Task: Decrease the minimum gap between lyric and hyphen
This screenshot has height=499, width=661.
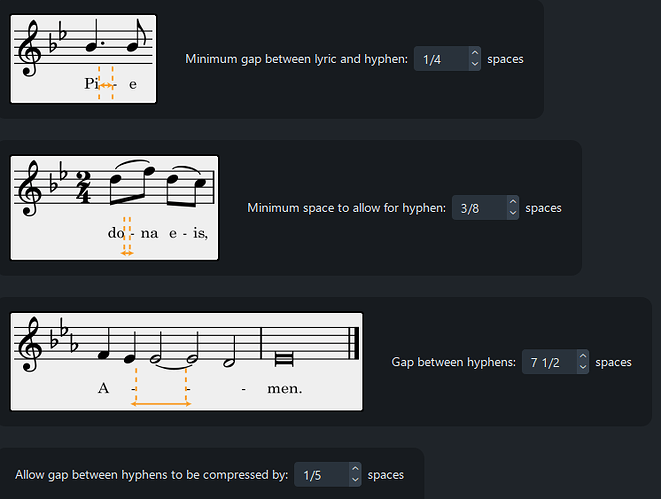Action: tap(474, 65)
